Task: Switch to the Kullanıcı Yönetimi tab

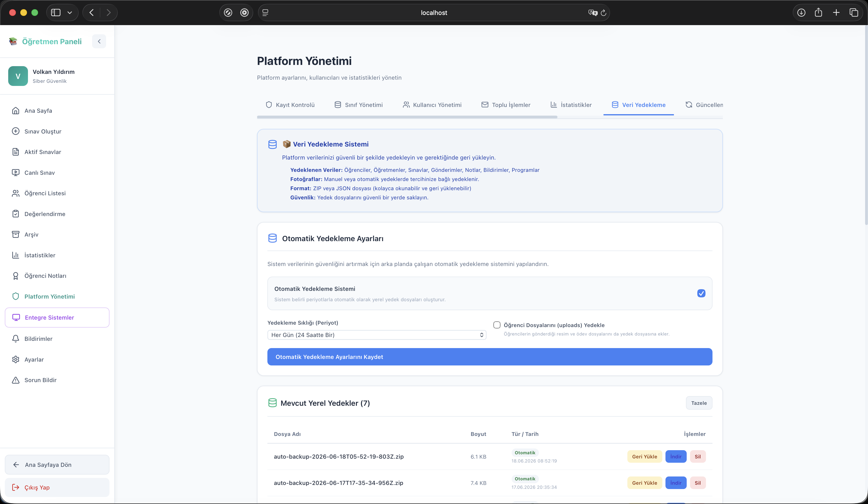Action: coord(432,105)
